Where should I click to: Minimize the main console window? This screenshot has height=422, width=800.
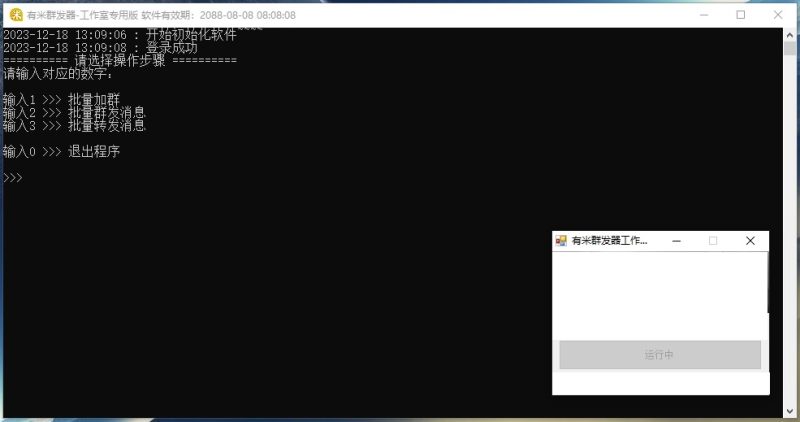coord(695,15)
